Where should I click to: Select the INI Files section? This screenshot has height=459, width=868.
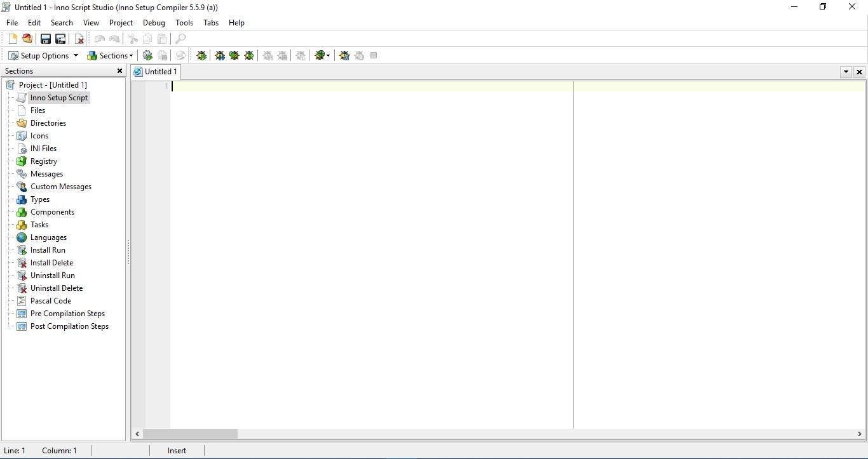(x=43, y=148)
